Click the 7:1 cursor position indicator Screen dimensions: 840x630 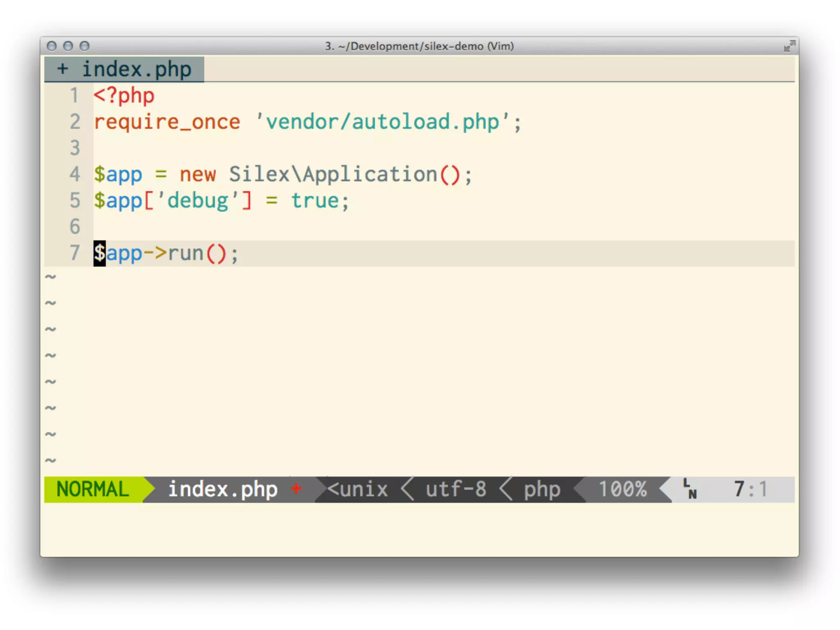coord(750,489)
